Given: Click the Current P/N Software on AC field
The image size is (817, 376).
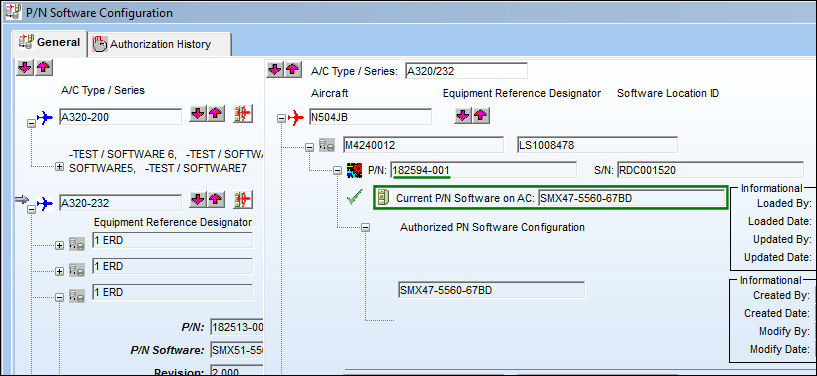Looking at the screenshot, I should [632, 198].
